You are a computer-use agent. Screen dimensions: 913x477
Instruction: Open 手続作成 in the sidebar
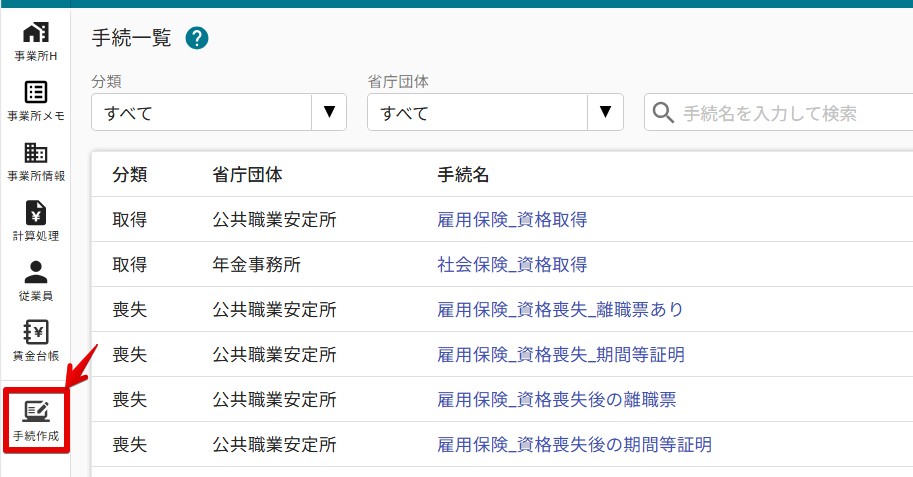36,421
